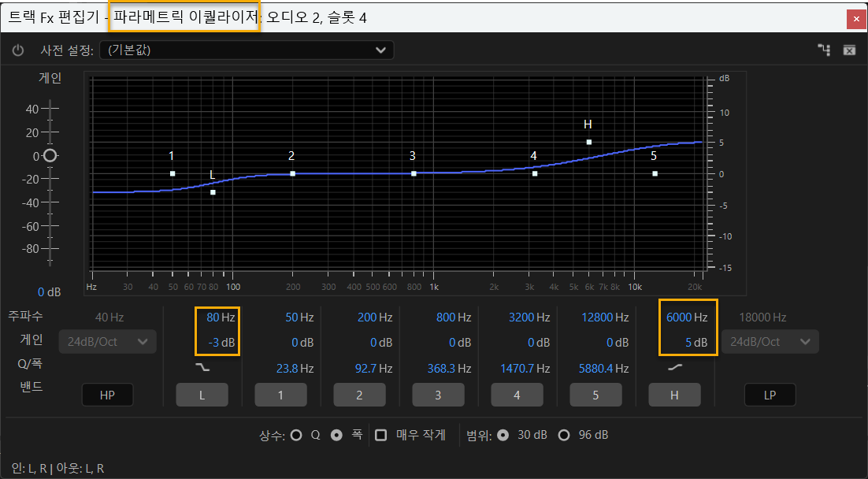Select control point 5 on graph
The image size is (868, 479).
(655, 173)
